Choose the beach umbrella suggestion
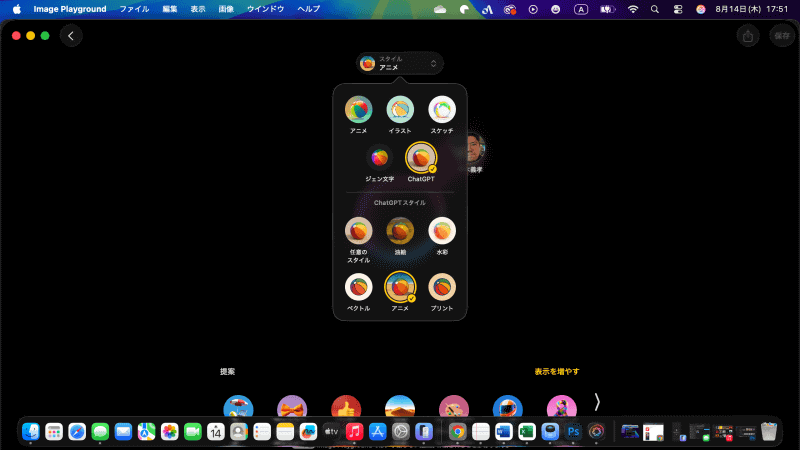This screenshot has height=450, width=800. (x=238, y=407)
